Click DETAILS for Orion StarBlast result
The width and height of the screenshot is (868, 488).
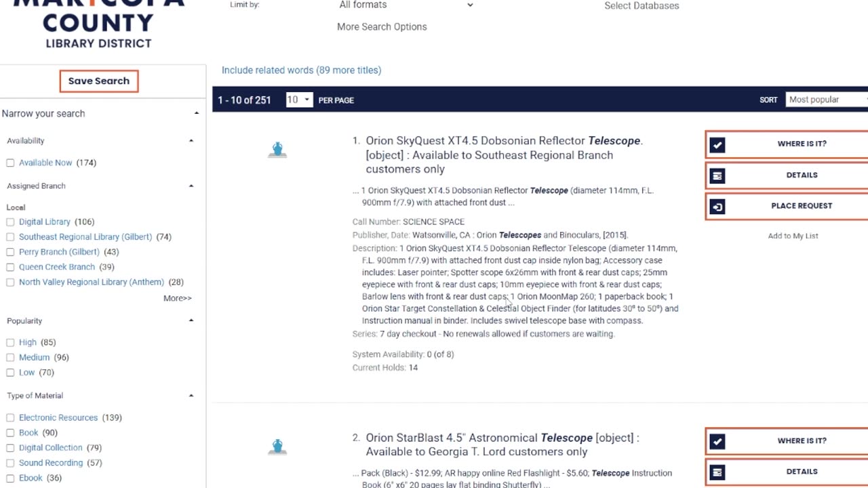coord(787,472)
